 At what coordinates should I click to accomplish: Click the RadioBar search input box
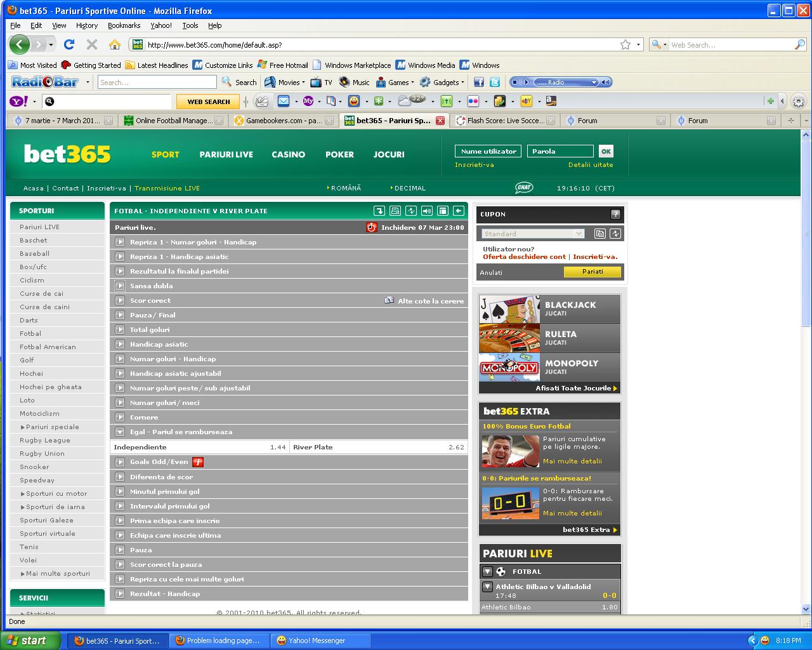[x=157, y=82]
